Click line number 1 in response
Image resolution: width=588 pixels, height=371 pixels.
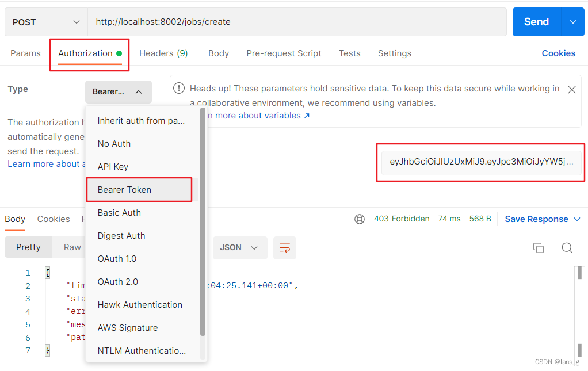pyautogui.click(x=28, y=273)
